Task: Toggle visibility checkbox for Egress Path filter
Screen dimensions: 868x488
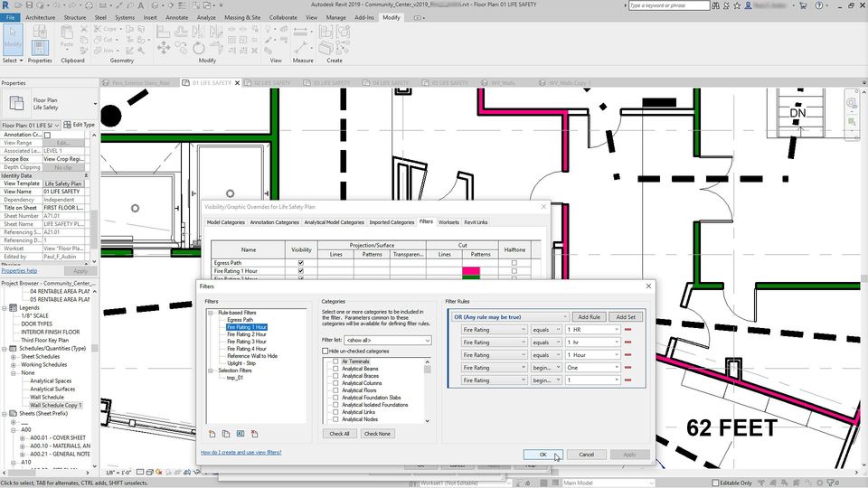Action: (301, 263)
